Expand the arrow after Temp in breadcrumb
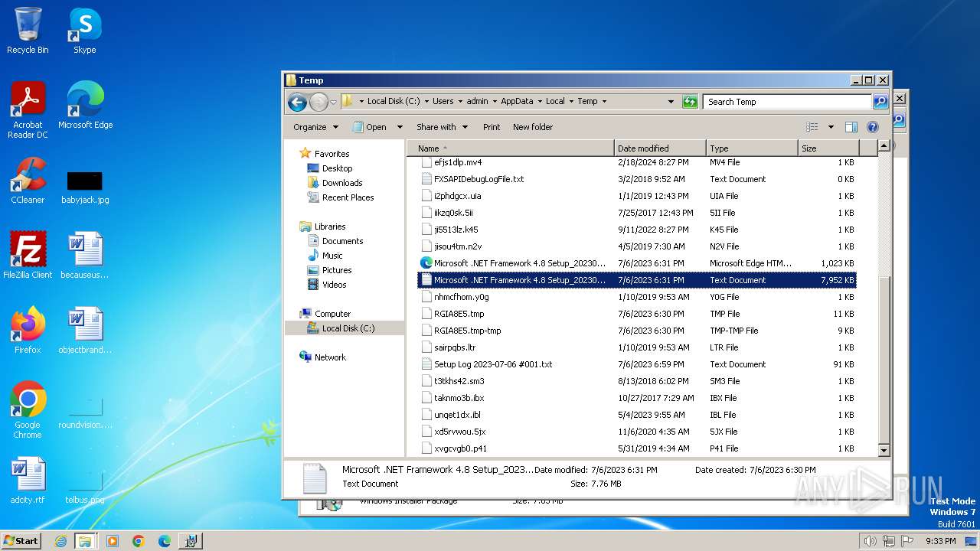The width and height of the screenshot is (980, 551). pyautogui.click(x=604, y=101)
